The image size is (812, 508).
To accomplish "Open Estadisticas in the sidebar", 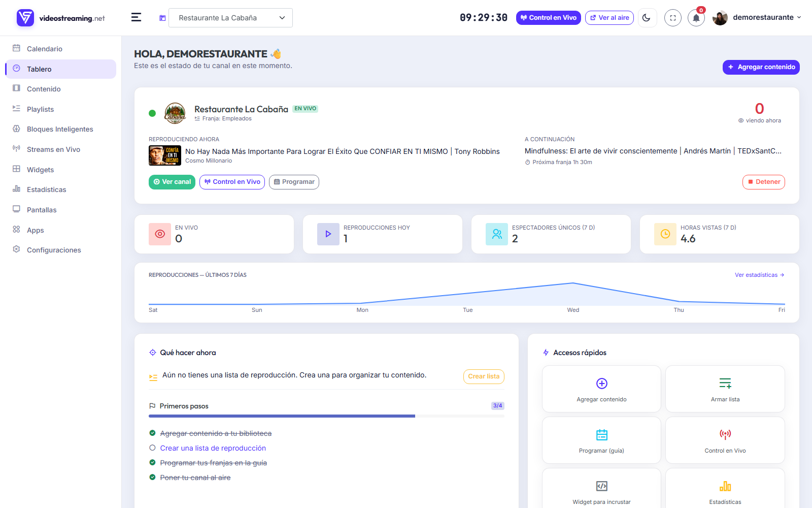I will (61, 189).
